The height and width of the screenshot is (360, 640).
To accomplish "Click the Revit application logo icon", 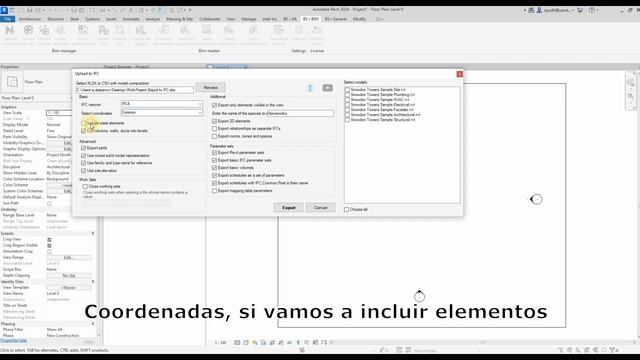I will (x=4, y=10).
